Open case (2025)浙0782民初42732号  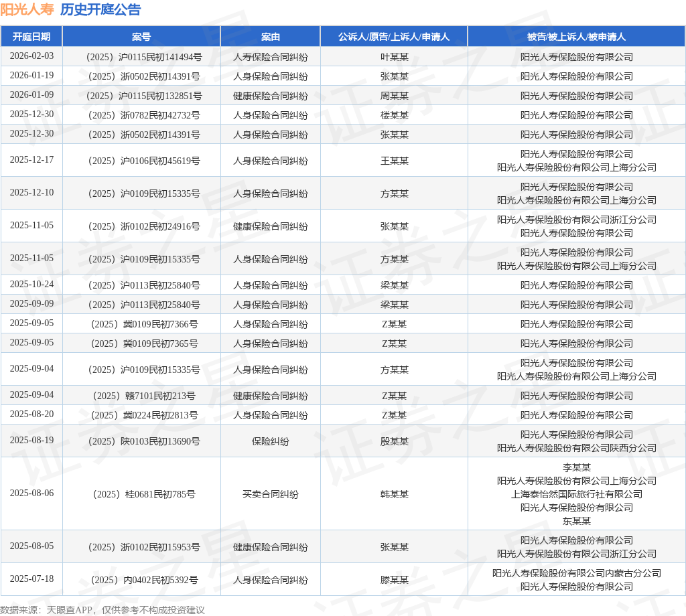point(141,115)
